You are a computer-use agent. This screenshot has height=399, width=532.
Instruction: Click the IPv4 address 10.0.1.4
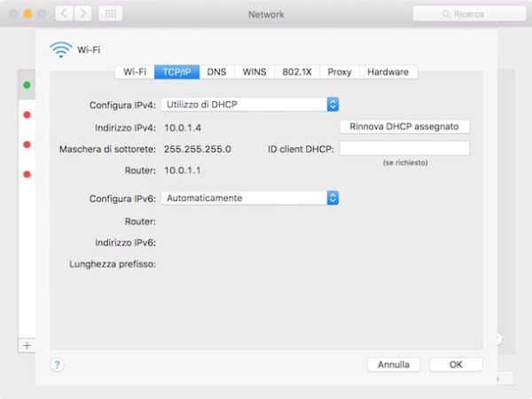tap(183, 128)
